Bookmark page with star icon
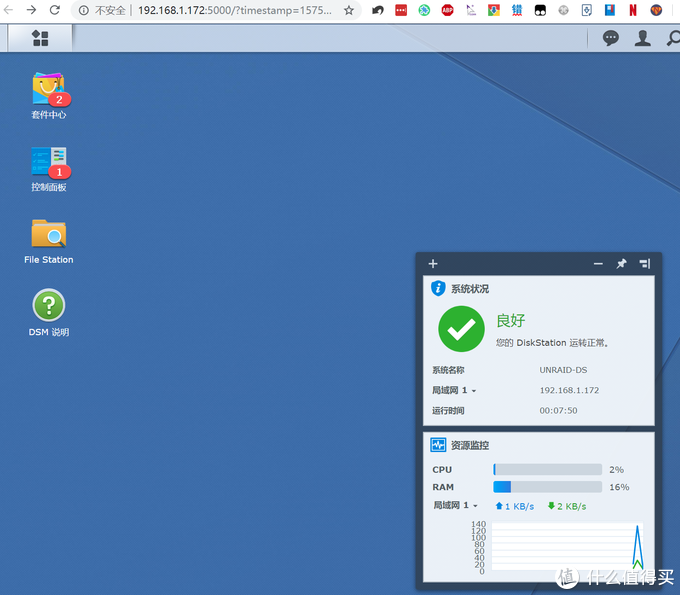 [349, 10]
